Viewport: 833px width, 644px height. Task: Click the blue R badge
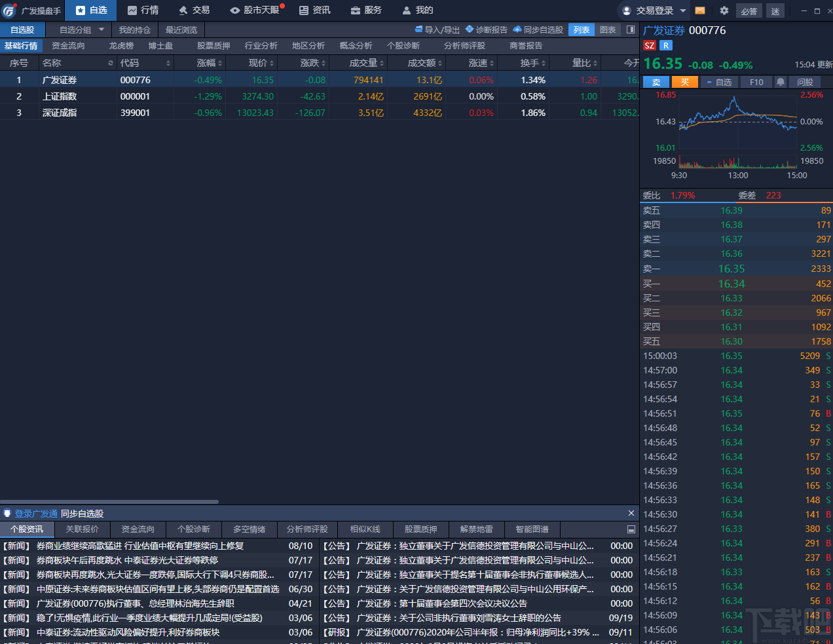[666, 45]
